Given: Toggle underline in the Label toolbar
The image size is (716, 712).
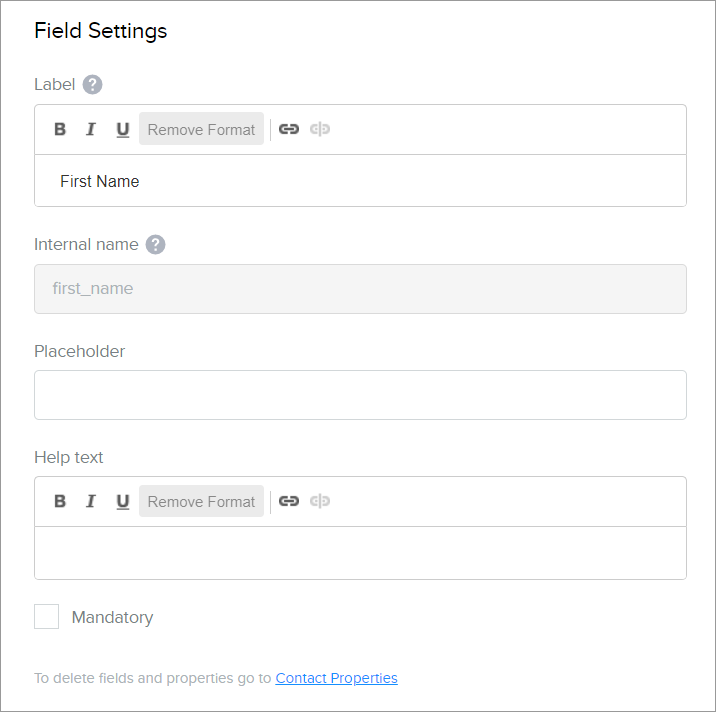Looking at the screenshot, I should [123, 129].
